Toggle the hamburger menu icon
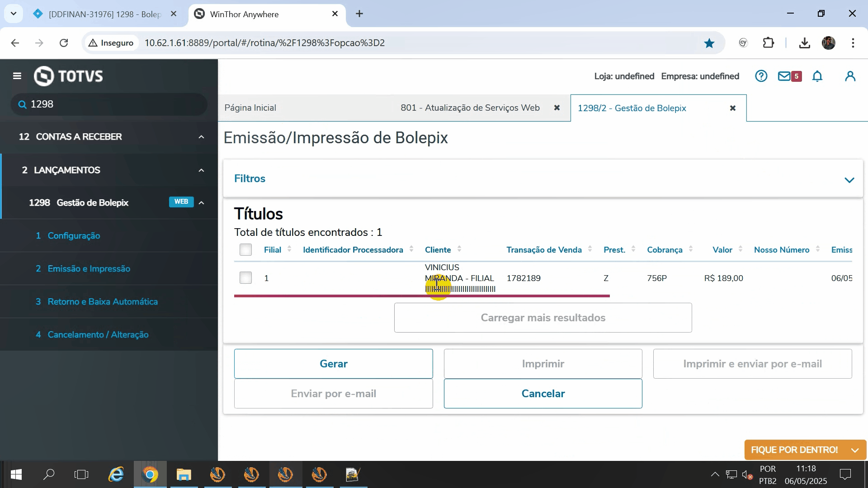 click(17, 76)
